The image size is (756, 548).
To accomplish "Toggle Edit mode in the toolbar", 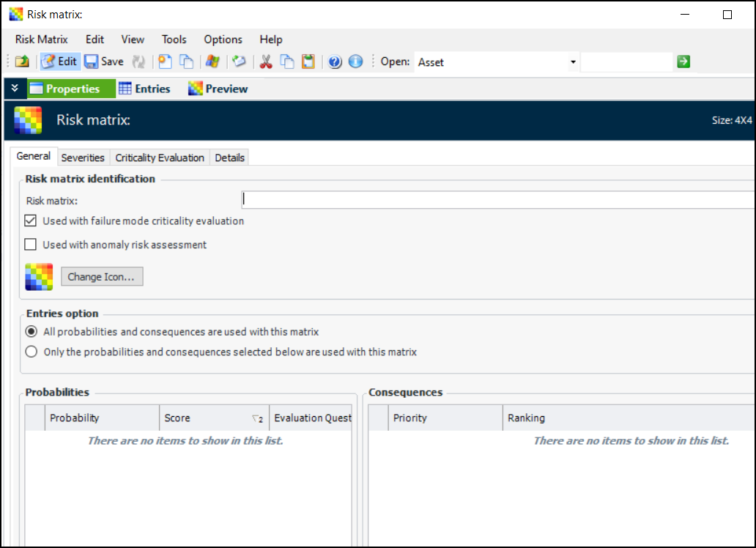I will coord(59,62).
